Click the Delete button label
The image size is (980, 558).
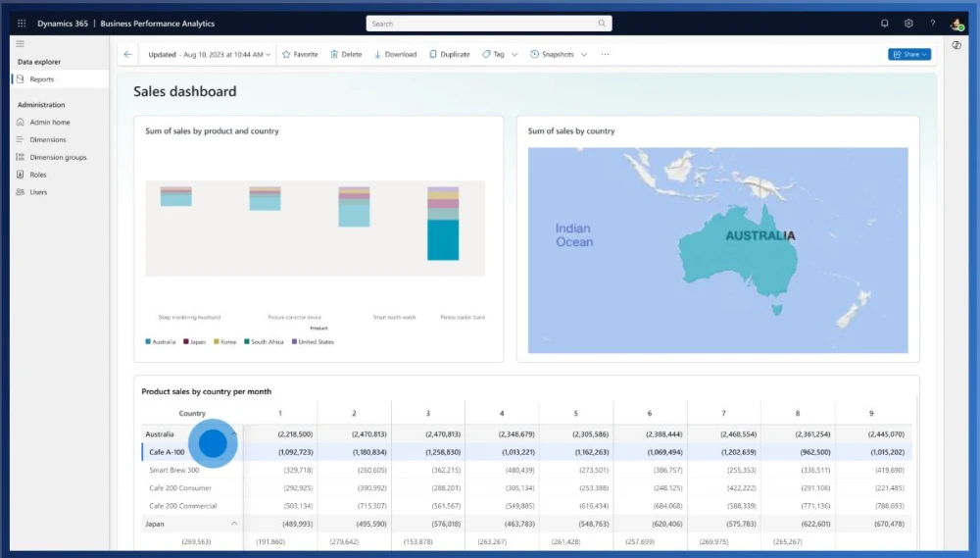point(351,54)
